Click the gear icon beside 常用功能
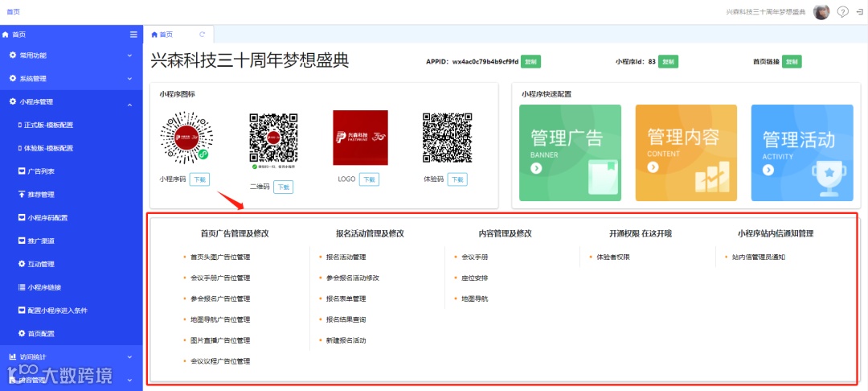The width and height of the screenshot is (868, 391). [14, 56]
